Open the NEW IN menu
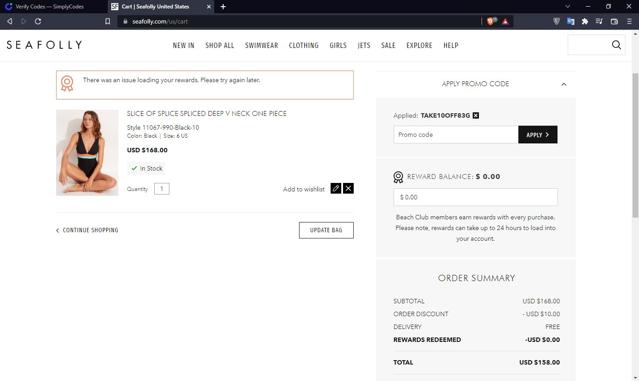This screenshot has height=381, width=639. pos(183,45)
